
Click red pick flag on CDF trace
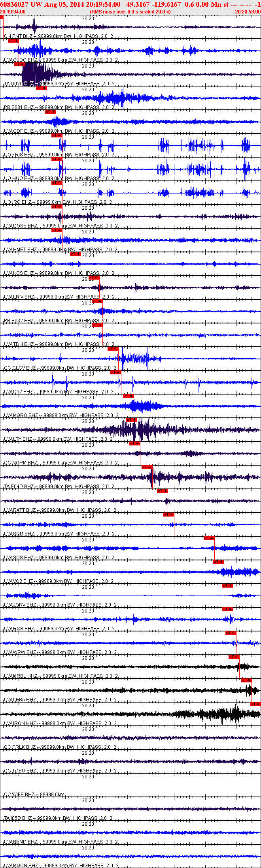point(51,112)
